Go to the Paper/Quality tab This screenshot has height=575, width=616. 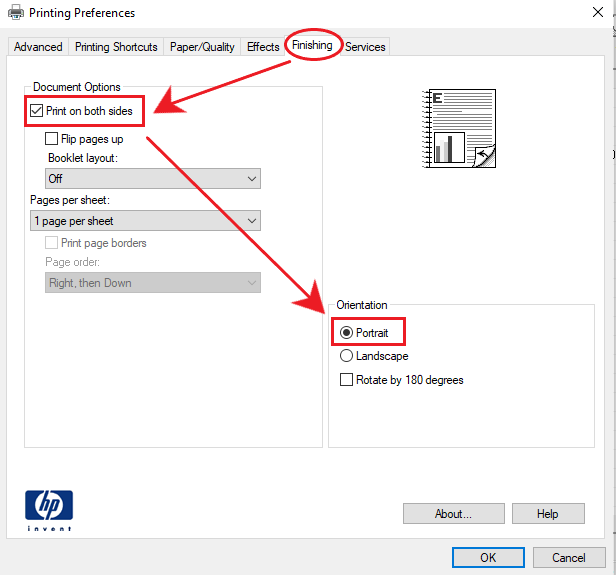tap(202, 47)
